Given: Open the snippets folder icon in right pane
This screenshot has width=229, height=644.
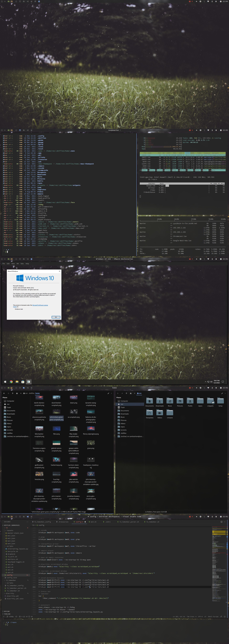Looking at the screenshot, I should (211, 401).
